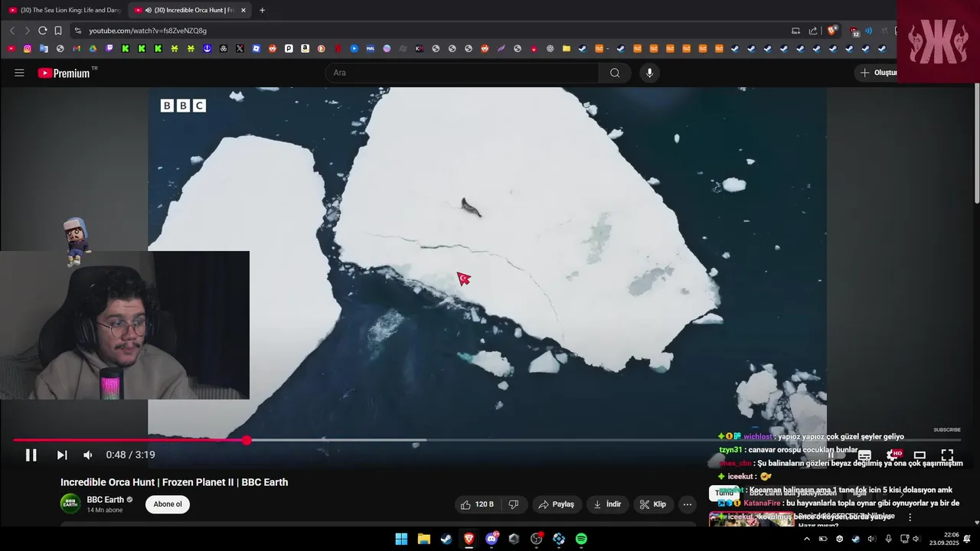Screen dimensions: 980x551
Task: Open the Gmail bookmark
Action: [77, 48]
